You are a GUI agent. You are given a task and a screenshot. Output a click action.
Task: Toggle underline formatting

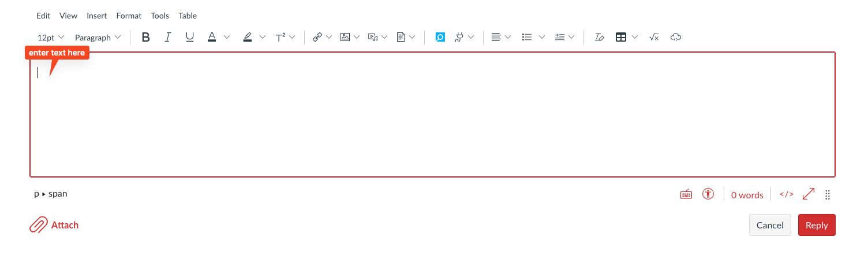[189, 38]
